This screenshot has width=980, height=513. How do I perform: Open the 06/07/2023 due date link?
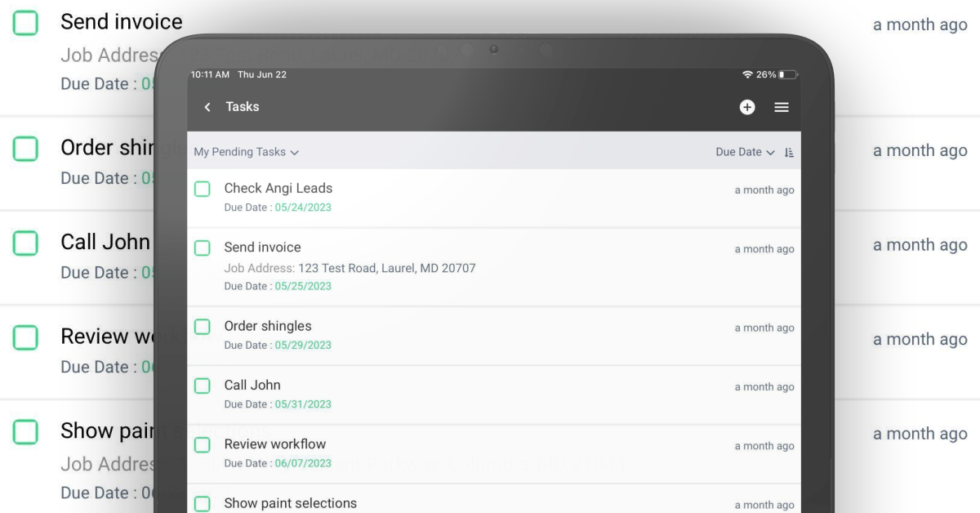302,462
